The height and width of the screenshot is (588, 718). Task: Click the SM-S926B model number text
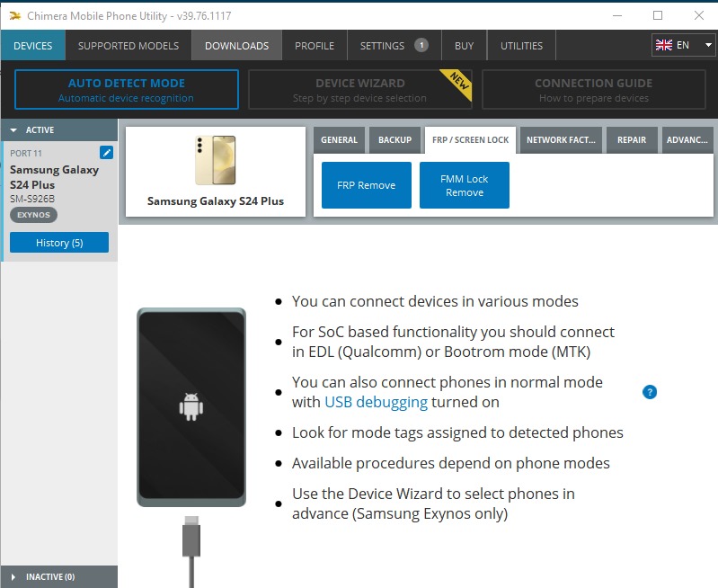(32, 199)
